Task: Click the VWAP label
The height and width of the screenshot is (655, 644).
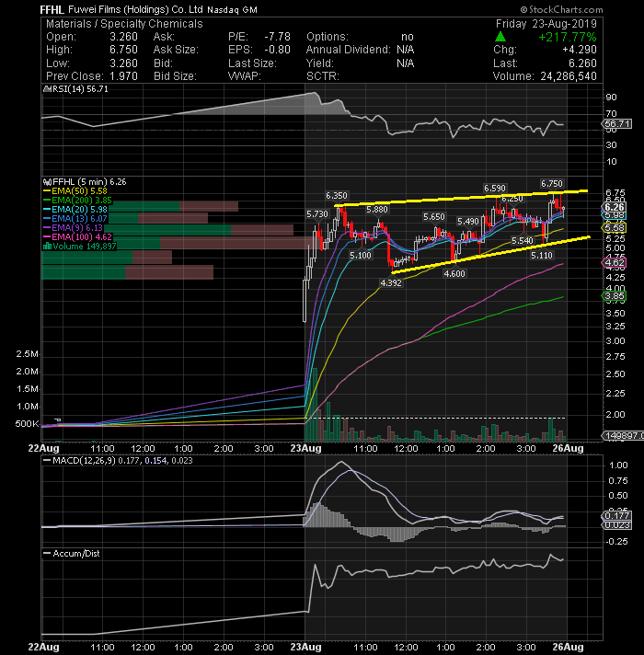Action: click(x=245, y=76)
